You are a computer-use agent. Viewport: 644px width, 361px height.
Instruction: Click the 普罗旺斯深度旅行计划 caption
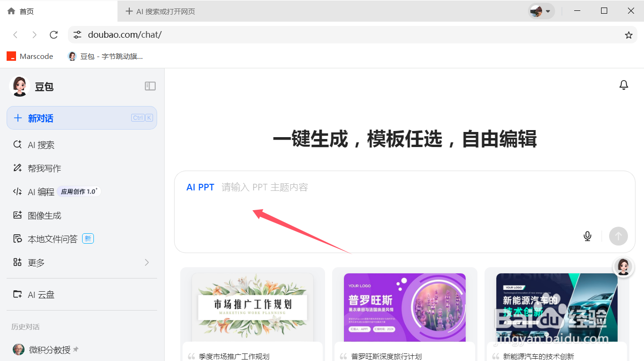386,357
